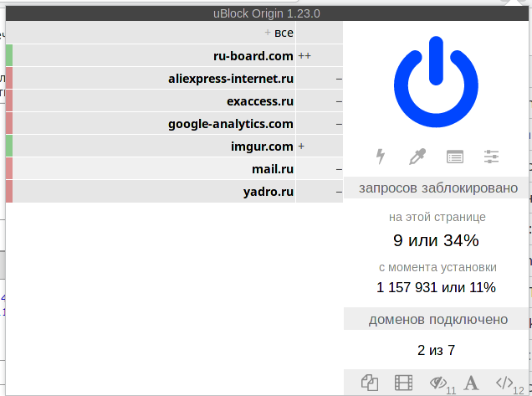
Task: Click 'доменов подключено' header
Action: [x=438, y=319]
